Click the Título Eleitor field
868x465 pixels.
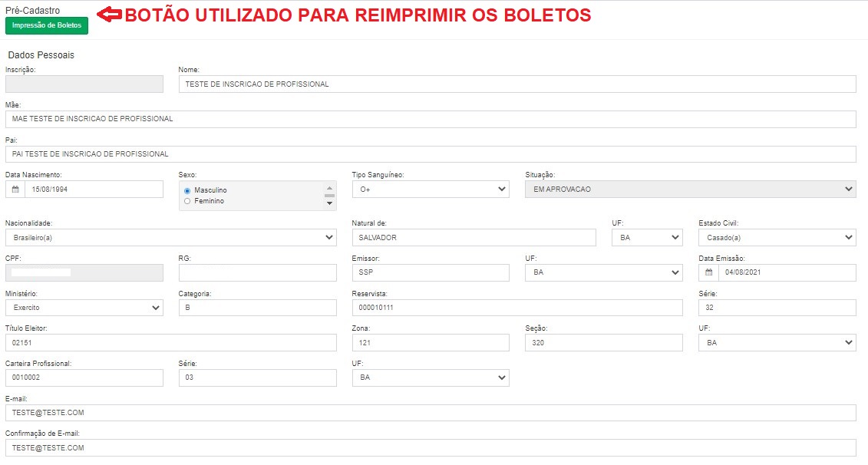pos(171,343)
